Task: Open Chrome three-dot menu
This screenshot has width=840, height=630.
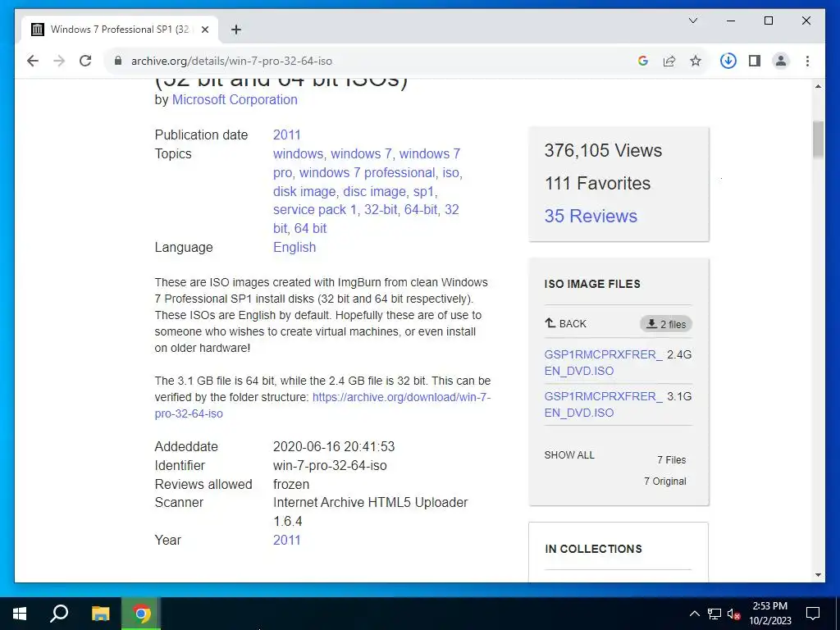Action: coord(807,61)
